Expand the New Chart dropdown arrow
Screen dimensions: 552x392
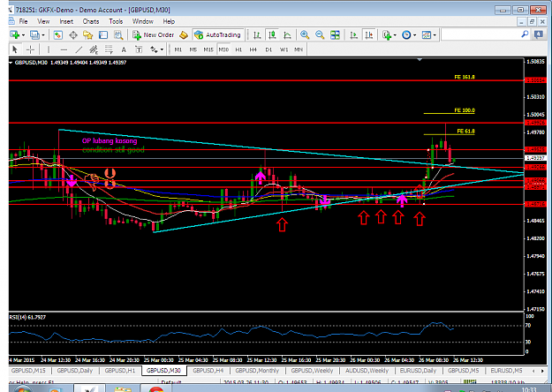(x=23, y=35)
